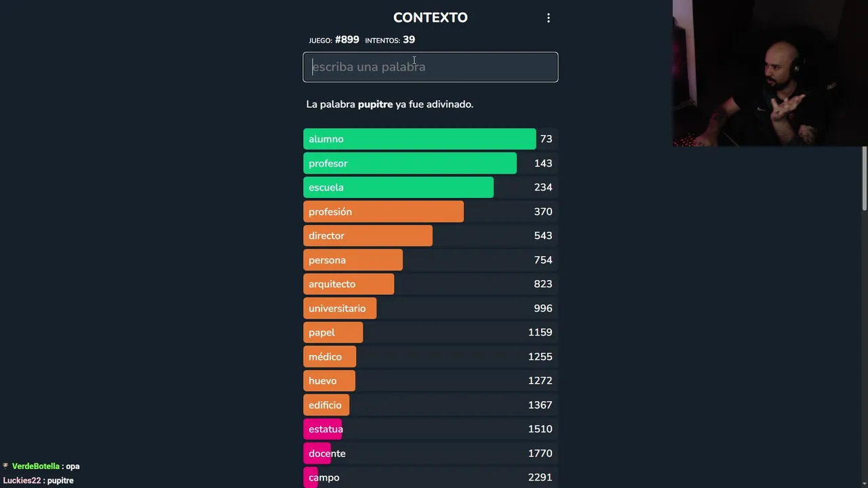Viewport: 868px width, 488px height.
Task: Click the 'arquitecto' guess entry
Action: pos(430,284)
